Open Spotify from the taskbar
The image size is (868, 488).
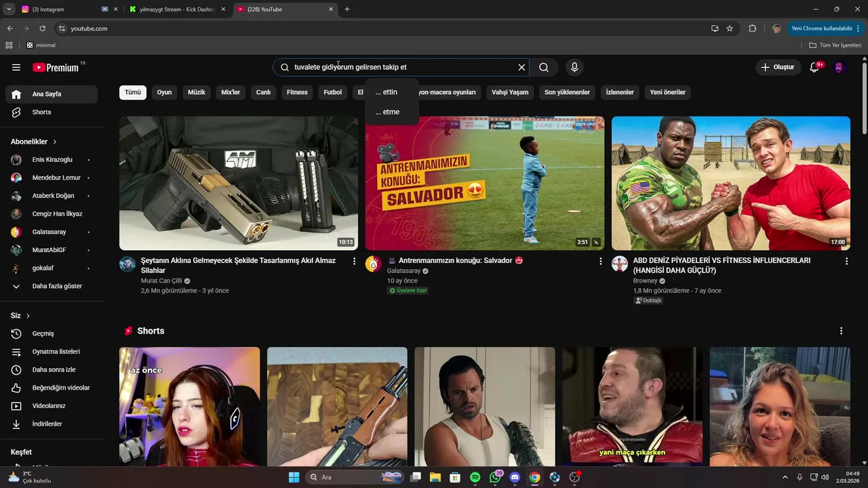[475, 477]
